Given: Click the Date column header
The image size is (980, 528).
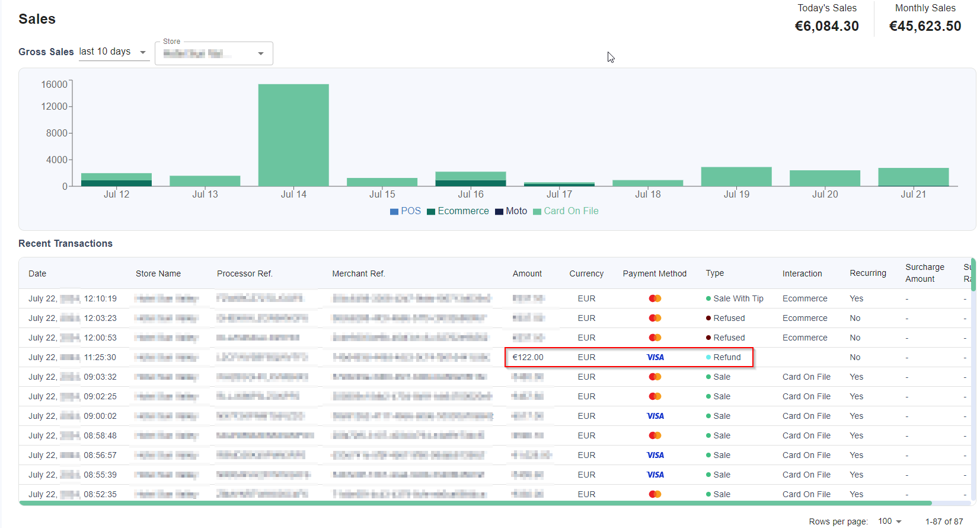Looking at the screenshot, I should [37, 273].
